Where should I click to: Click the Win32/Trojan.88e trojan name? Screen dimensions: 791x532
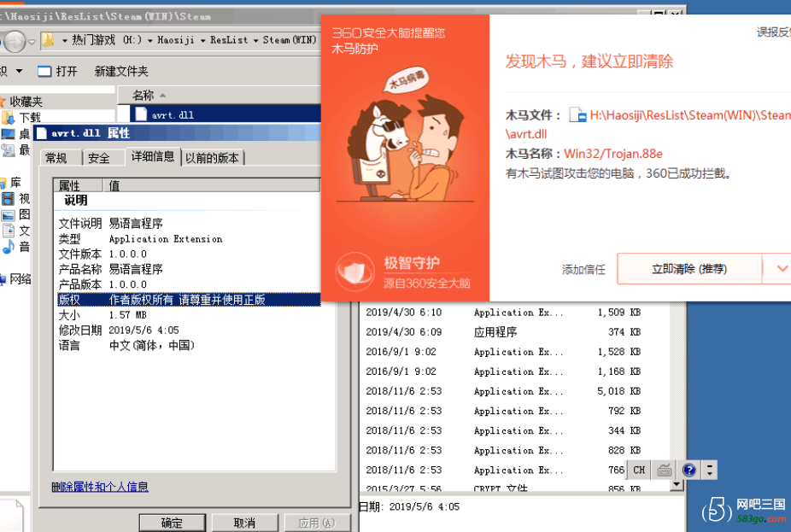[x=613, y=154]
